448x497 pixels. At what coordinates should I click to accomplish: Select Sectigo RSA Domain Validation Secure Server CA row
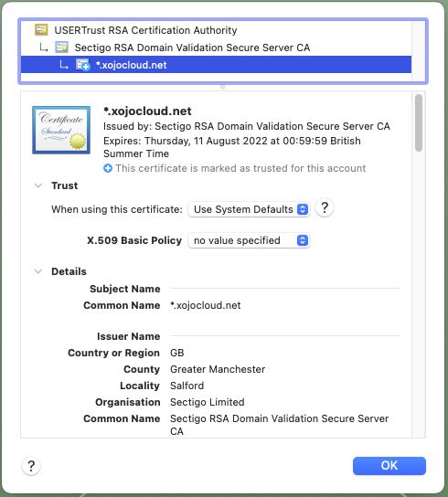point(216,48)
